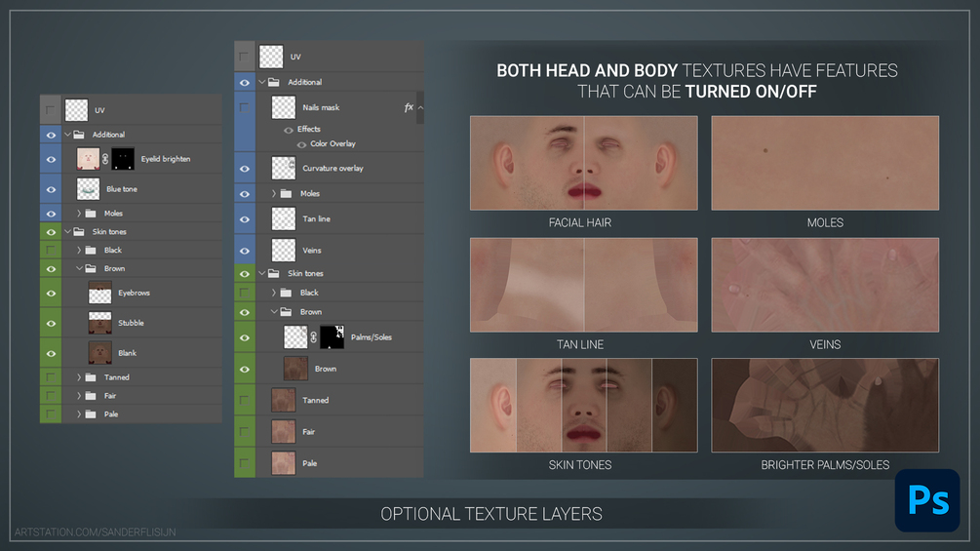Collapse the Brown folder containing Eyebrows
This screenshot has width=980, height=551.
click(79, 268)
